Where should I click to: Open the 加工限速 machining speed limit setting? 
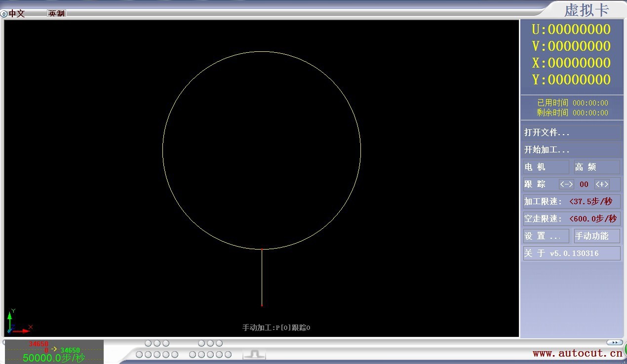pyautogui.click(x=571, y=202)
